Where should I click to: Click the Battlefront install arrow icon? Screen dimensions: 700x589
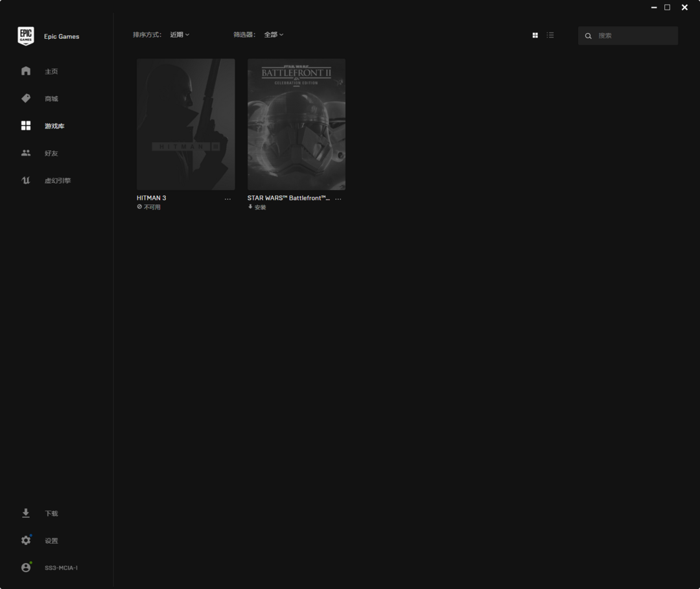click(x=250, y=207)
